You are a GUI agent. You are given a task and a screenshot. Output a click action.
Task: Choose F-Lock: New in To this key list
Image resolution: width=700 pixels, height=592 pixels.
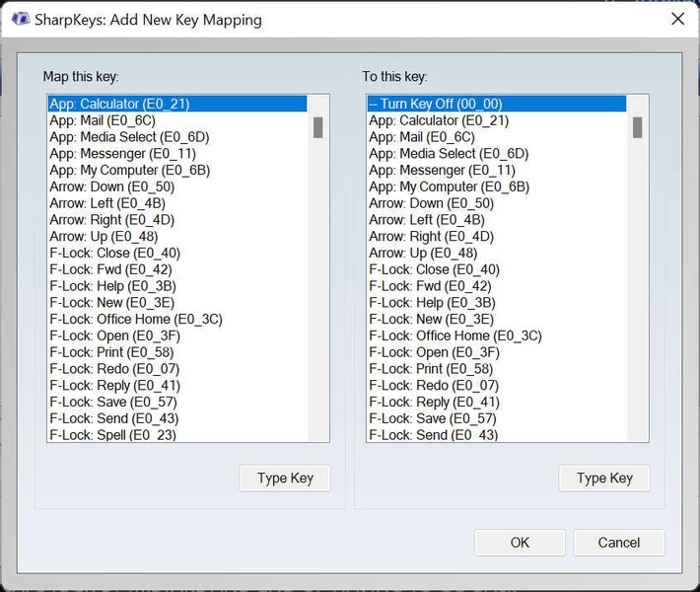(497, 319)
